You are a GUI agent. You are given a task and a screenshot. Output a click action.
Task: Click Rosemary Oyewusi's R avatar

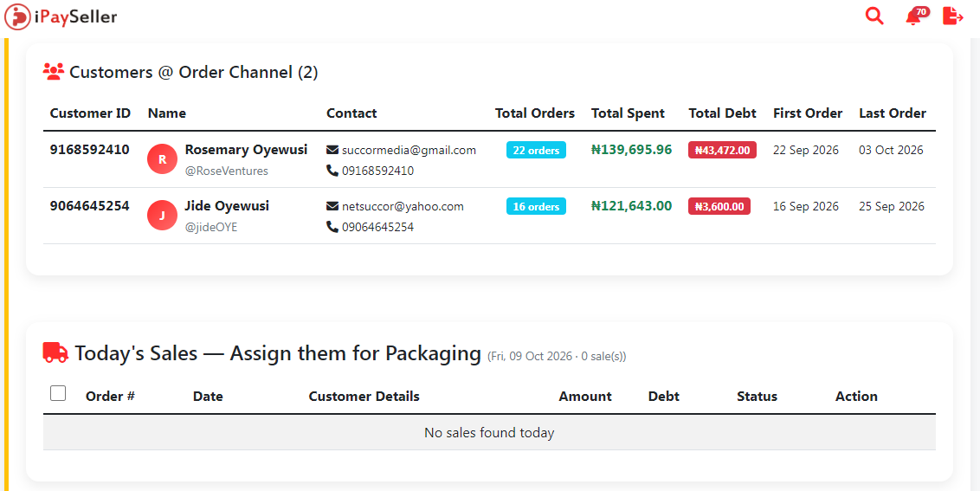(x=163, y=158)
